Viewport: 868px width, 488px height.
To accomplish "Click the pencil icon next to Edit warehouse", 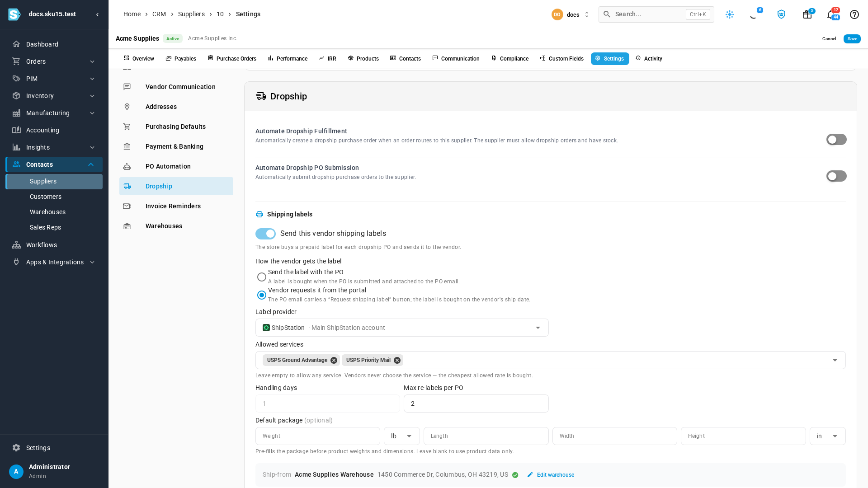I will [530, 475].
